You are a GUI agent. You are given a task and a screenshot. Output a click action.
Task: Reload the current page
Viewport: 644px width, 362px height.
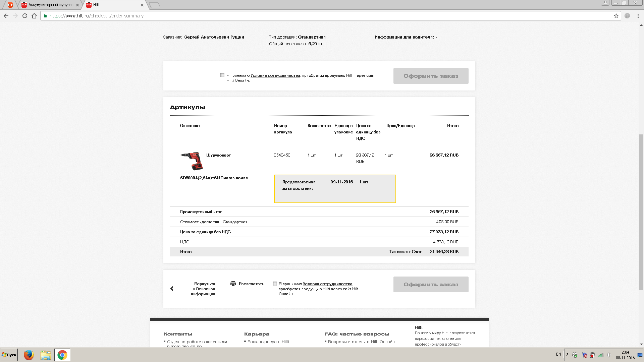[25, 16]
